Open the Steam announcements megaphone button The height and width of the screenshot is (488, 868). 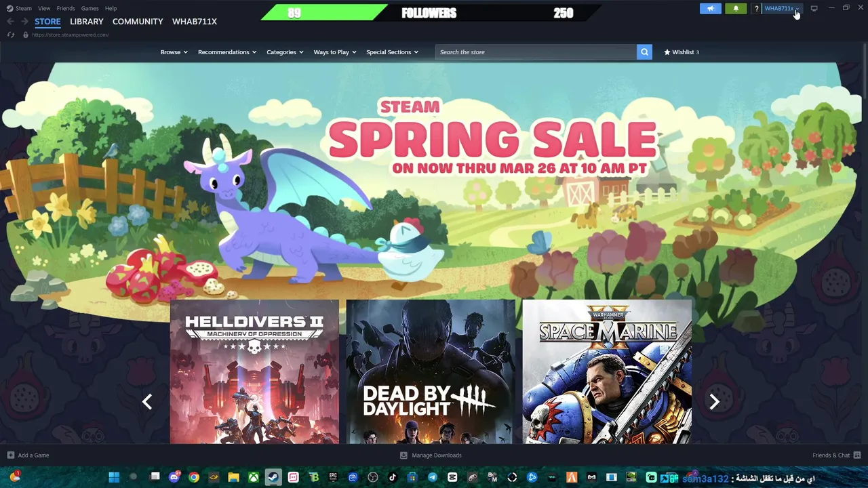click(710, 8)
